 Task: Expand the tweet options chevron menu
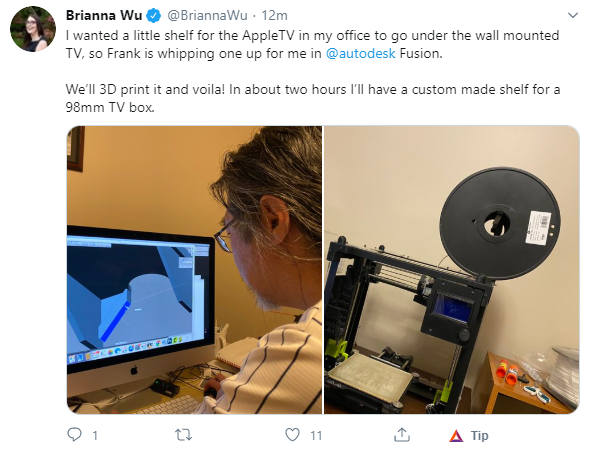573,15
